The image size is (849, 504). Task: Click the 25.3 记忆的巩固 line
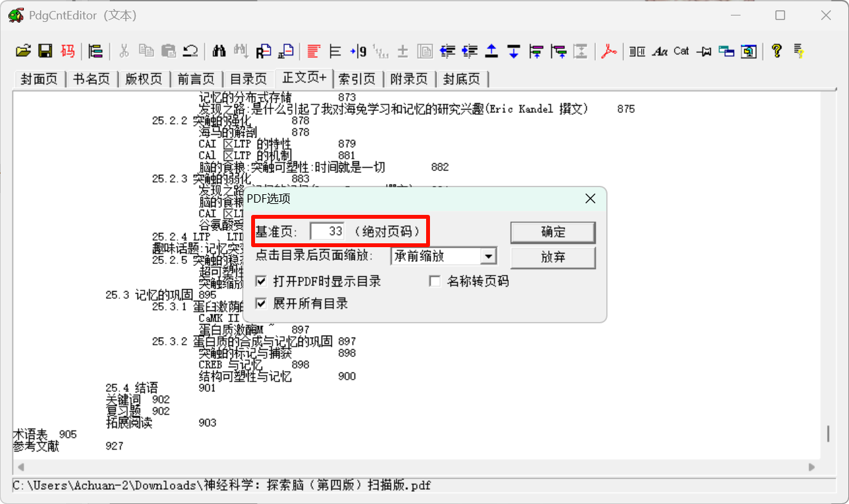tap(161, 295)
